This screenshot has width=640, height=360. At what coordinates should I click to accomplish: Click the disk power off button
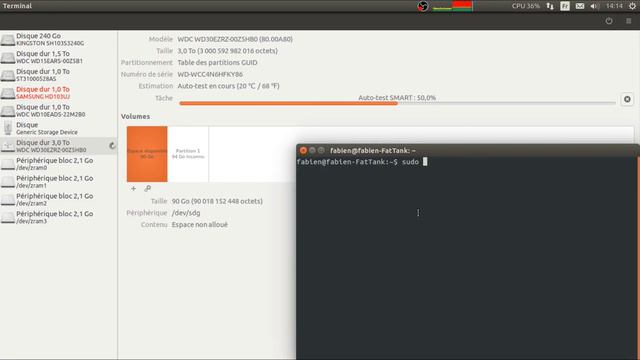coord(609,21)
